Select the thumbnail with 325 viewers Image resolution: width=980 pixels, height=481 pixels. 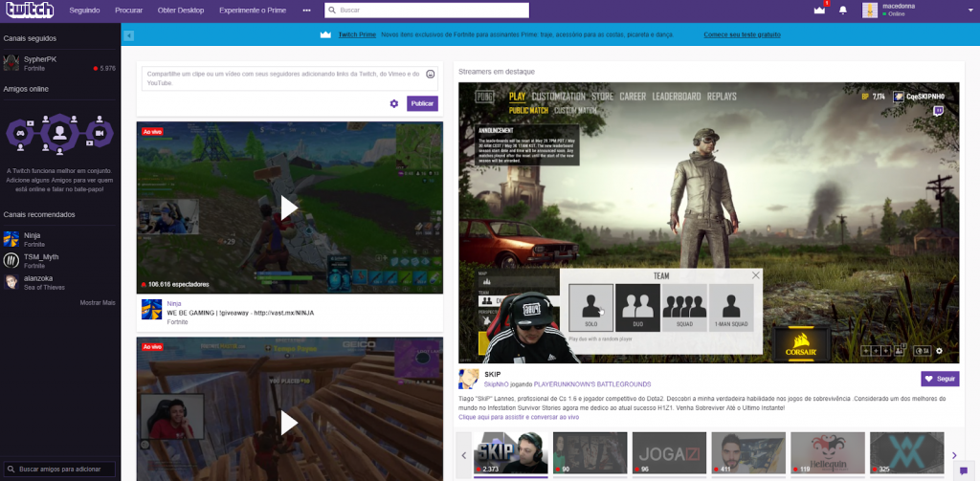click(x=907, y=453)
